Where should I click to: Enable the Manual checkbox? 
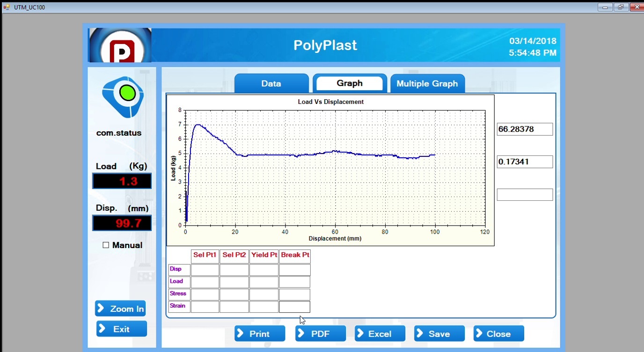[106, 245]
